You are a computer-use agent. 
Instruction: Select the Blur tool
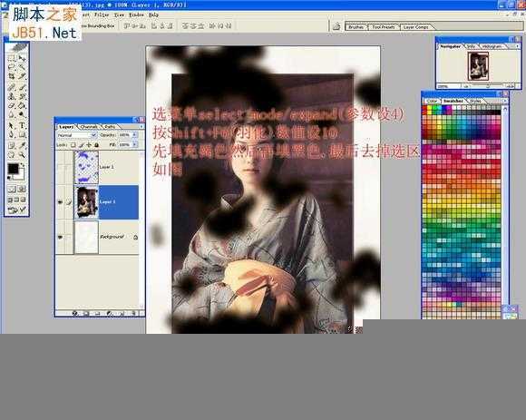pos(12,114)
